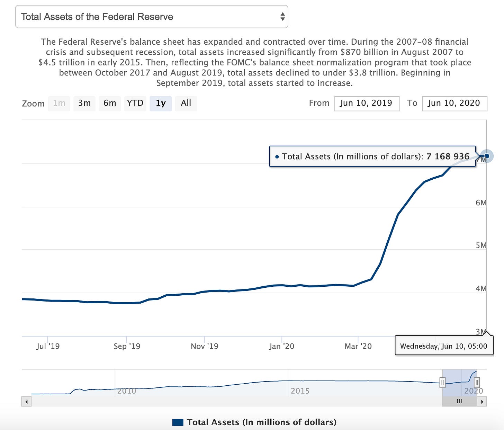
Task: Click the blue Total Assets legend swatch
Action: click(178, 422)
